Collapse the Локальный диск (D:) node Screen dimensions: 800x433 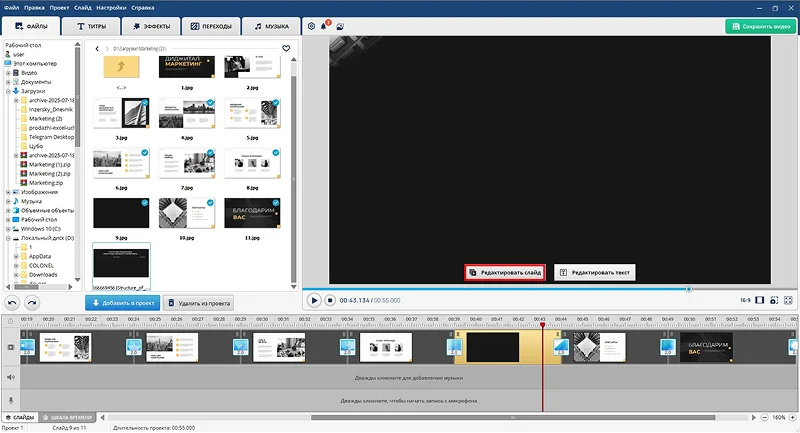coord(8,238)
